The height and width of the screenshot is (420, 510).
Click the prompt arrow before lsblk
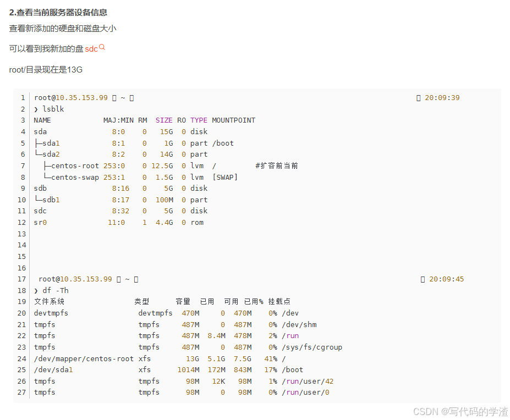tap(36, 109)
